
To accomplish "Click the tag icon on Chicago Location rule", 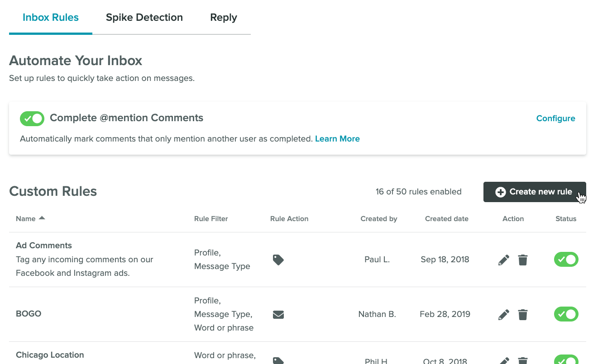I will pyautogui.click(x=278, y=360).
